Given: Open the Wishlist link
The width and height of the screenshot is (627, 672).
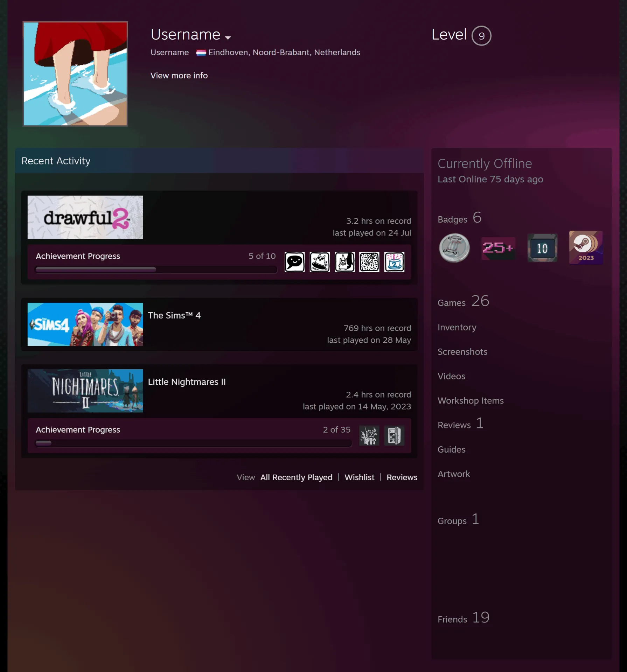Looking at the screenshot, I should tap(359, 477).
